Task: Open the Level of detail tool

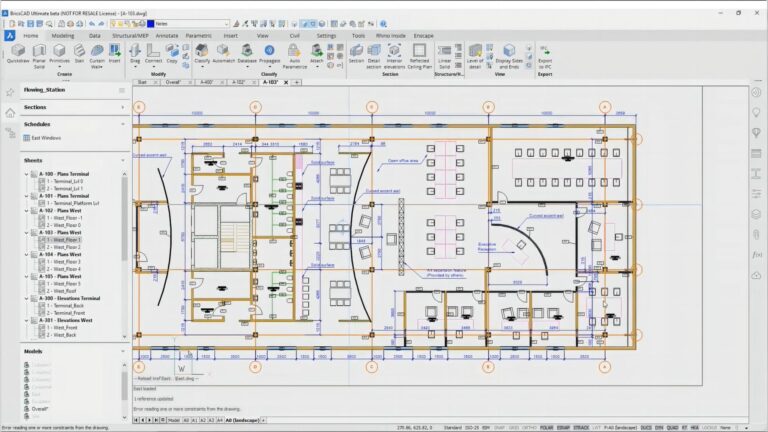Action: click(475, 55)
